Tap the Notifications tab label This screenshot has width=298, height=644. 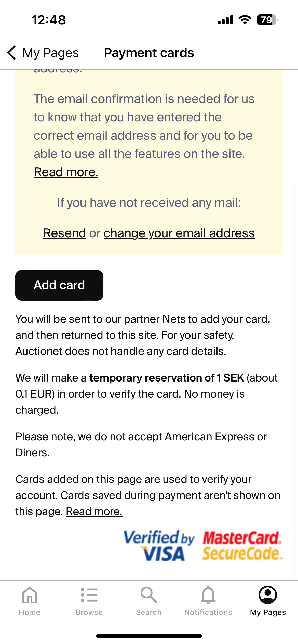tap(208, 612)
